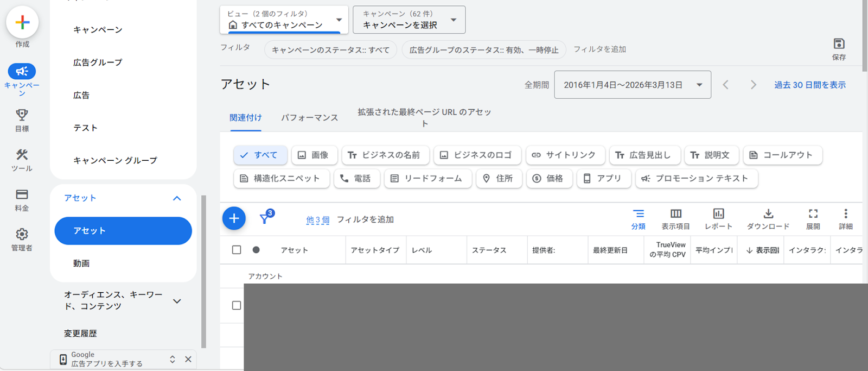
Task: Click the status dot column header
Action: [256, 250]
